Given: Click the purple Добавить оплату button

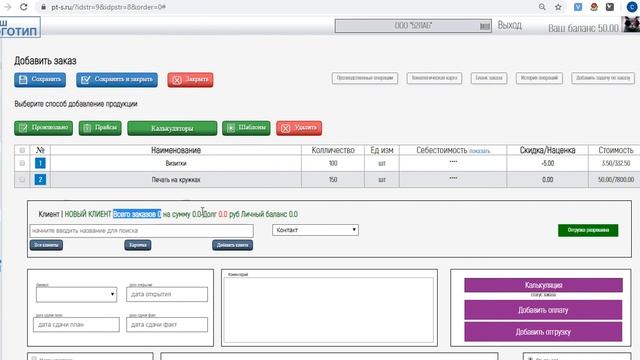Looking at the screenshot, I should (x=543, y=310).
